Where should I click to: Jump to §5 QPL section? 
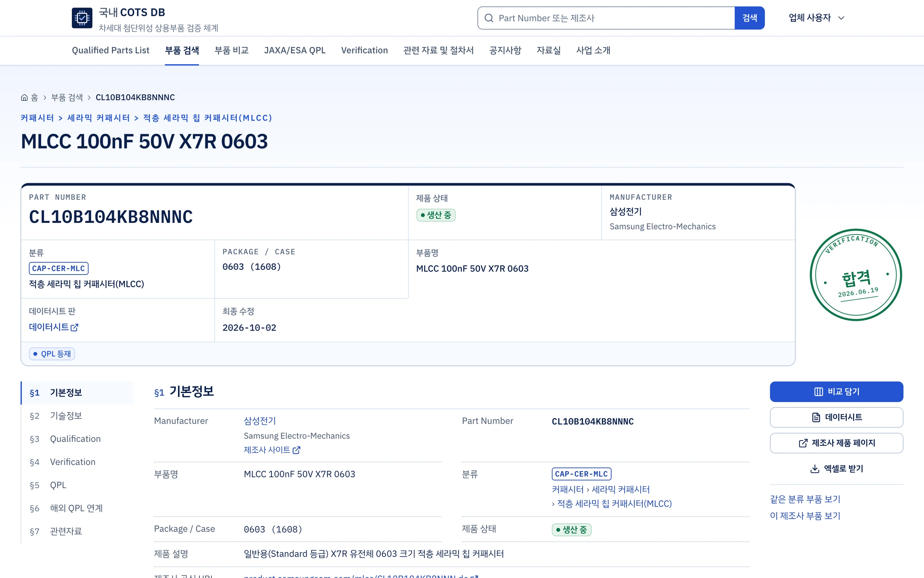pos(78,485)
